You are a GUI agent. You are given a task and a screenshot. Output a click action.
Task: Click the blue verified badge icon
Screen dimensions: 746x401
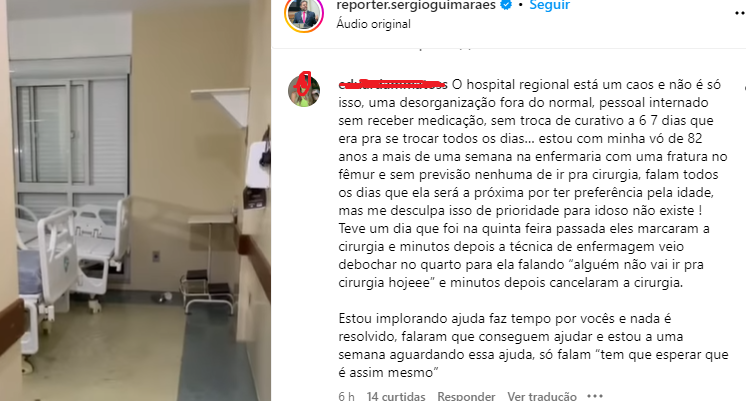pos(507,5)
